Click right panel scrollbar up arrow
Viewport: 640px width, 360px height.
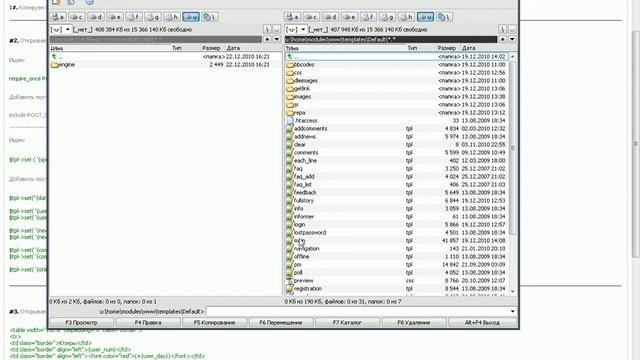pos(513,56)
